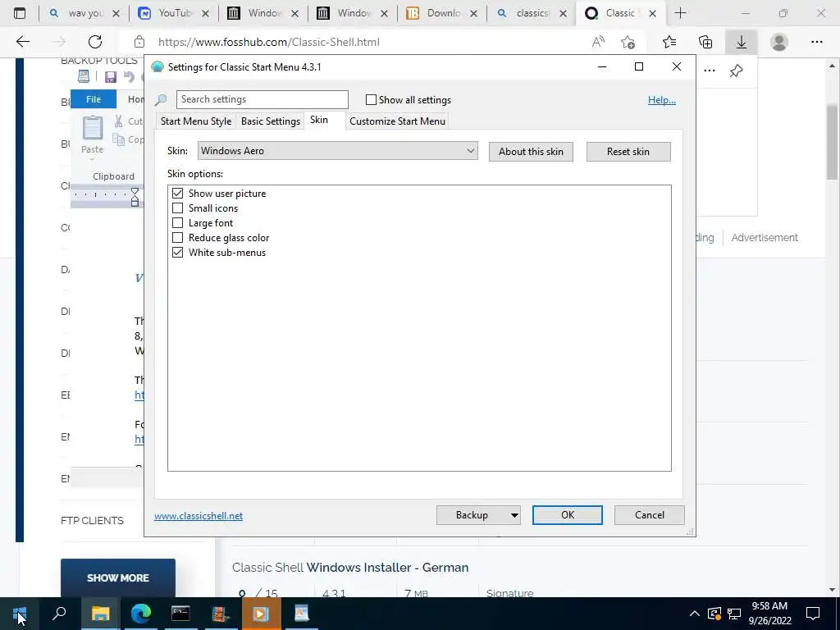Focus the Search settings field
Screen dimensions: 840x630
point(262,99)
